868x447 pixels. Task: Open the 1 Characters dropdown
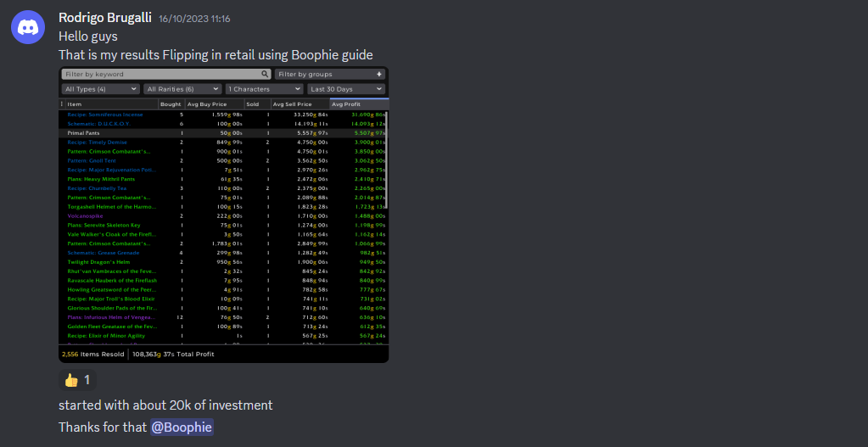click(265, 89)
